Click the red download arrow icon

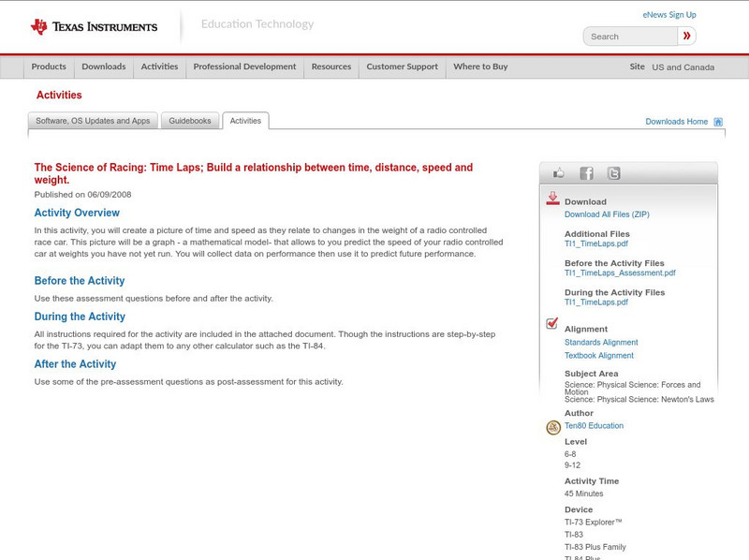pos(552,199)
